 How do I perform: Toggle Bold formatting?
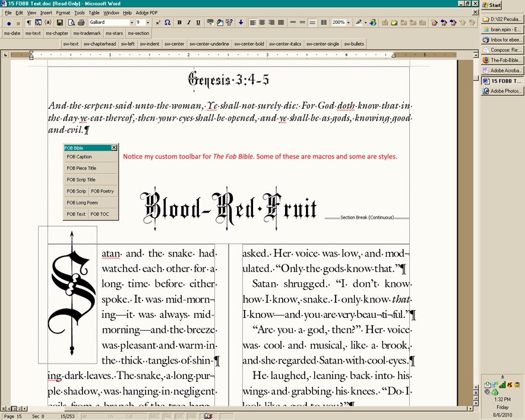(x=179, y=23)
